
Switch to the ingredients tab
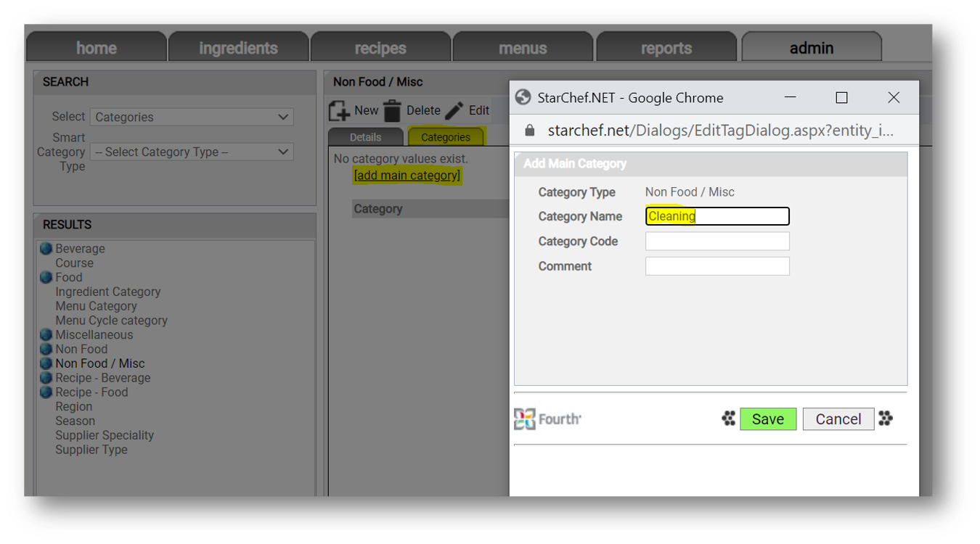coord(239,48)
